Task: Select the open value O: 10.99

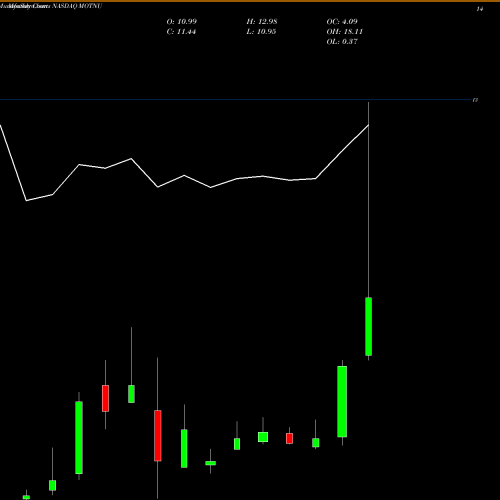Action: [182, 22]
